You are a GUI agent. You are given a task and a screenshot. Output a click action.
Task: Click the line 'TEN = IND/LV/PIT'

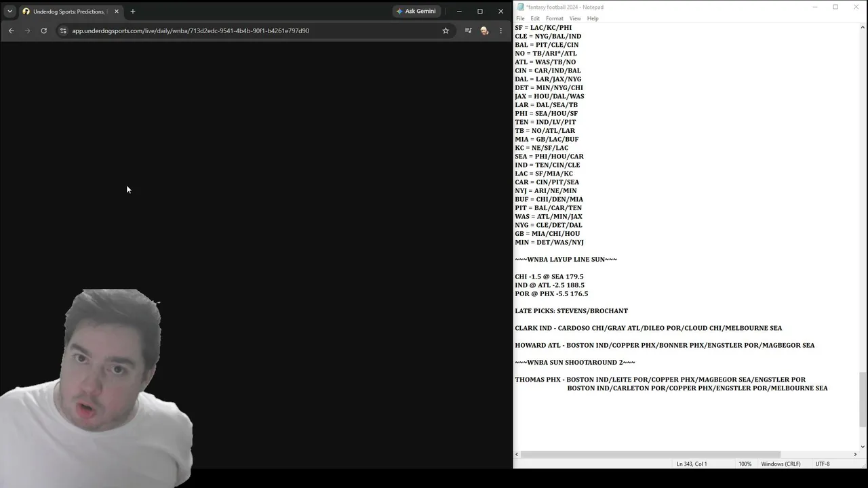[x=545, y=123]
